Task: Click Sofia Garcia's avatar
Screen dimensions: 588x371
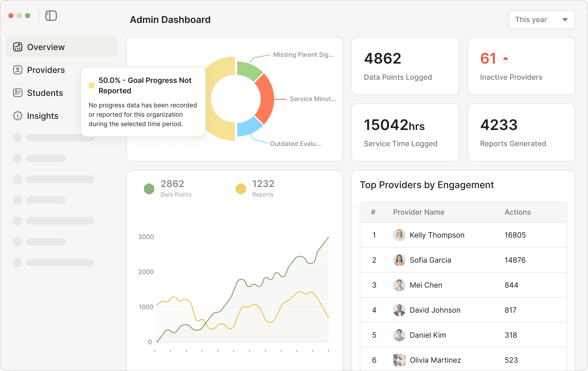Action: (x=399, y=260)
